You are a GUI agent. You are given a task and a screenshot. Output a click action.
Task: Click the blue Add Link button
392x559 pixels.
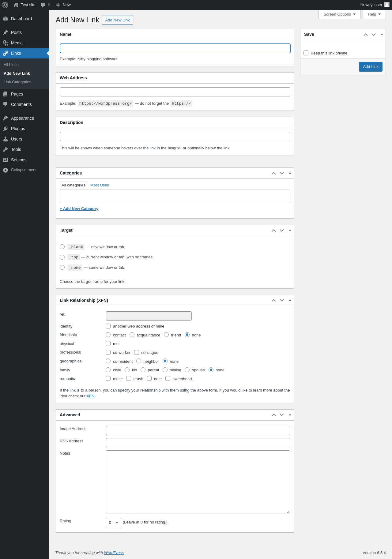click(x=371, y=67)
